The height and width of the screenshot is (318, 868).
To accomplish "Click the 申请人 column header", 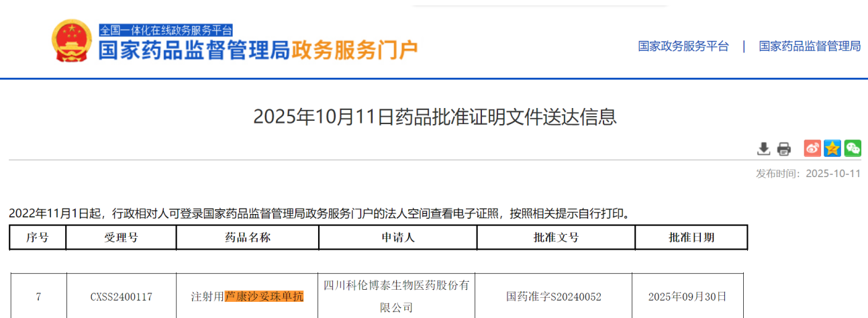I will pyautogui.click(x=397, y=237).
